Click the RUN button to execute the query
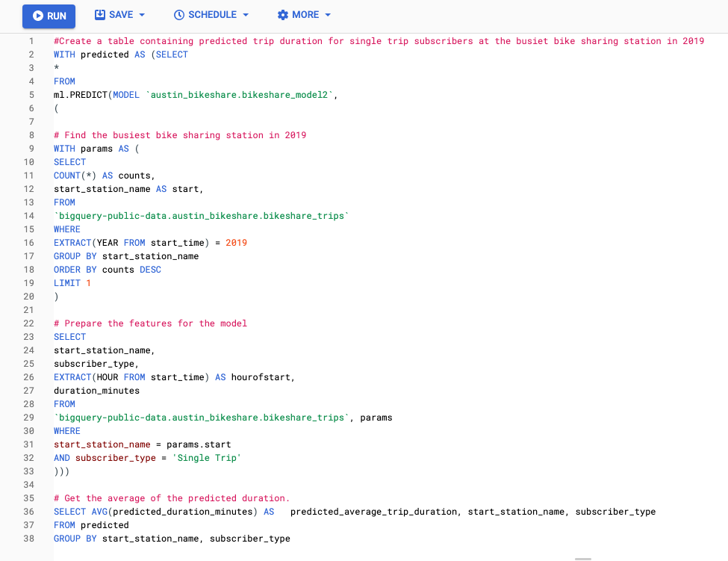Viewport: 728px width, 561px height. pos(49,16)
